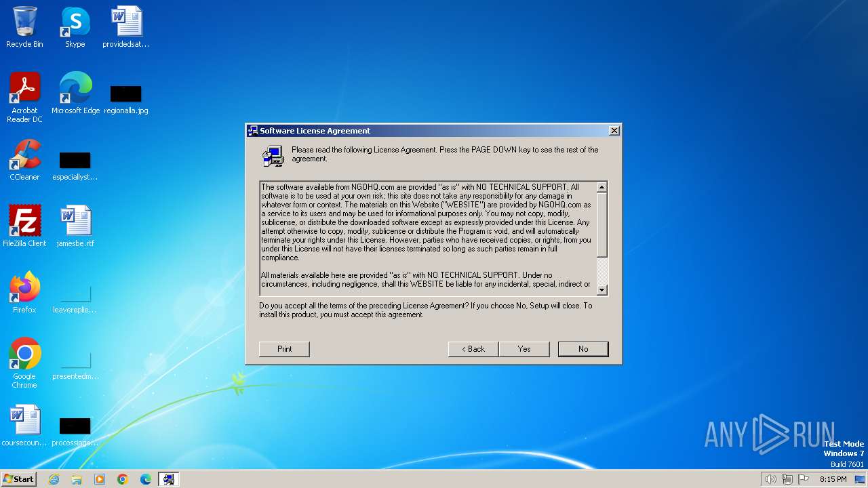
Task: Launch Skype from the desktop
Action: click(x=75, y=27)
